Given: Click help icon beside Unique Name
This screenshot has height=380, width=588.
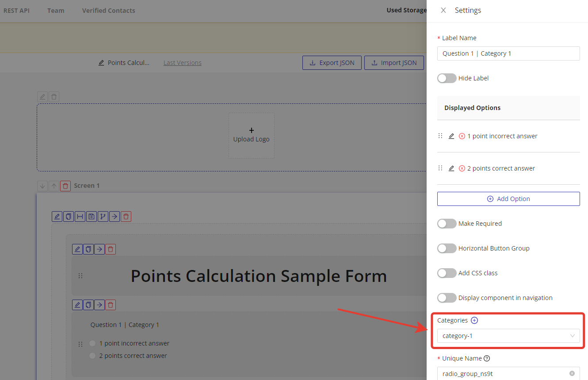Looking at the screenshot, I should click(x=487, y=358).
